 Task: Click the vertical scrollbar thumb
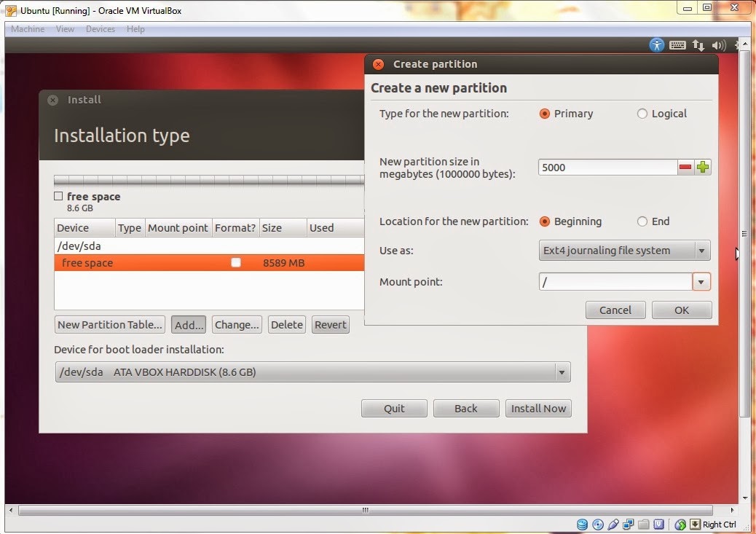tap(744, 233)
